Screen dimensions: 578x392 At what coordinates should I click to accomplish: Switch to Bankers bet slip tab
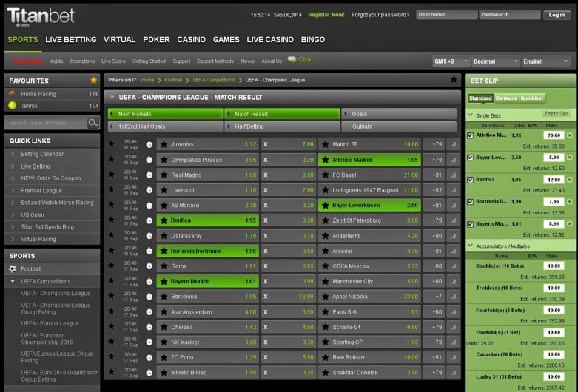click(506, 98)
